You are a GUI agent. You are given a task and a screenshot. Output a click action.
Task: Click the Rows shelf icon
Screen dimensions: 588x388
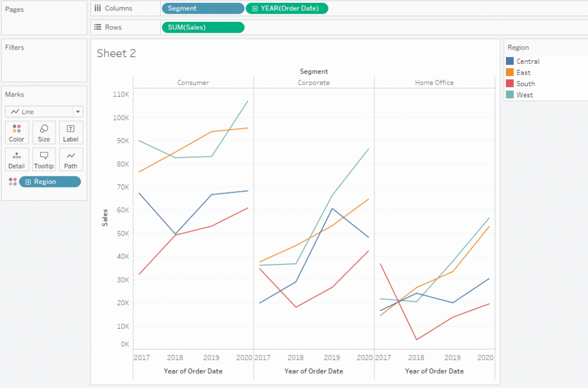pos(98,27)
